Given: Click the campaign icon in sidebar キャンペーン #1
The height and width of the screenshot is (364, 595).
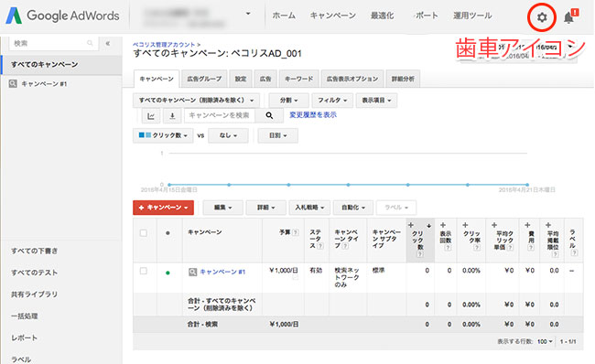Looking at the screenshot, I should [x=13, y=83].
